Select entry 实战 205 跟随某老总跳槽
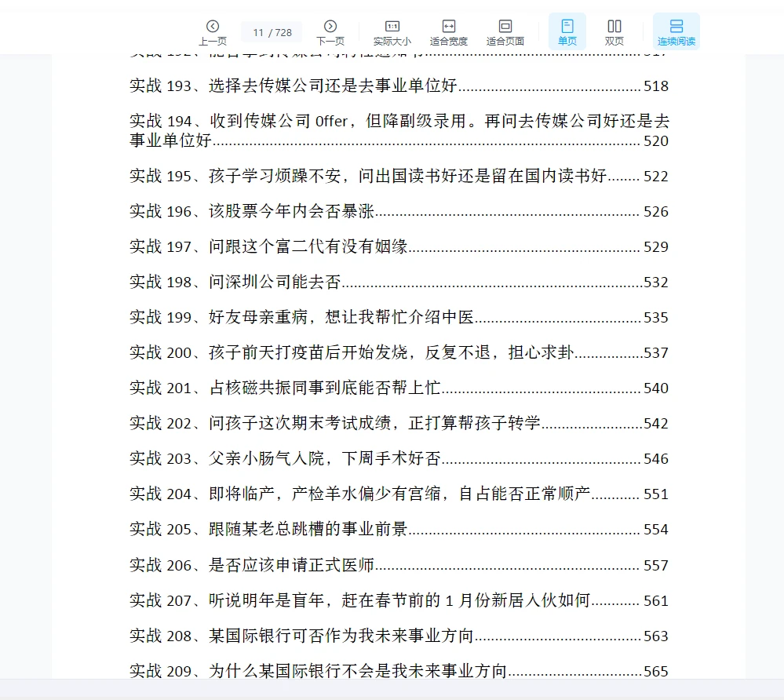Viewport: 784px width, 700px height. [399, 529]
